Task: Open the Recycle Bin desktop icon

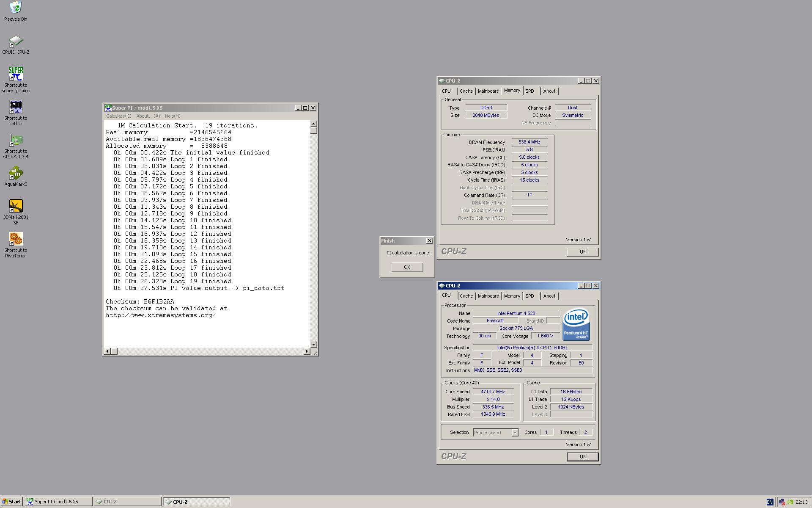Action: 16,11
